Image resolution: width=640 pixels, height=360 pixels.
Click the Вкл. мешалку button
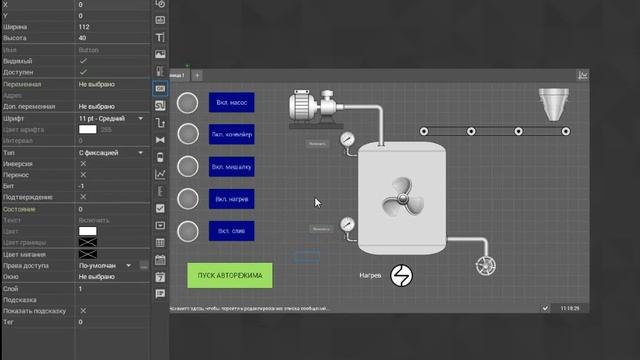pyautogui.click(x=231, y=167)
